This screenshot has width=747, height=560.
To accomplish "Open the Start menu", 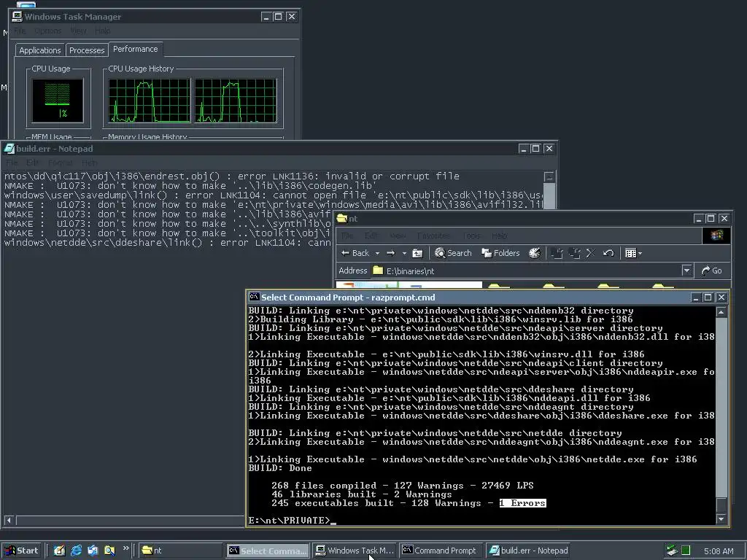I will [x=21, y=551].
